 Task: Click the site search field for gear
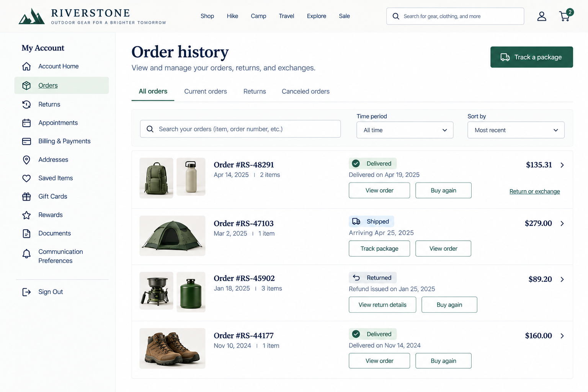point(455,16)
